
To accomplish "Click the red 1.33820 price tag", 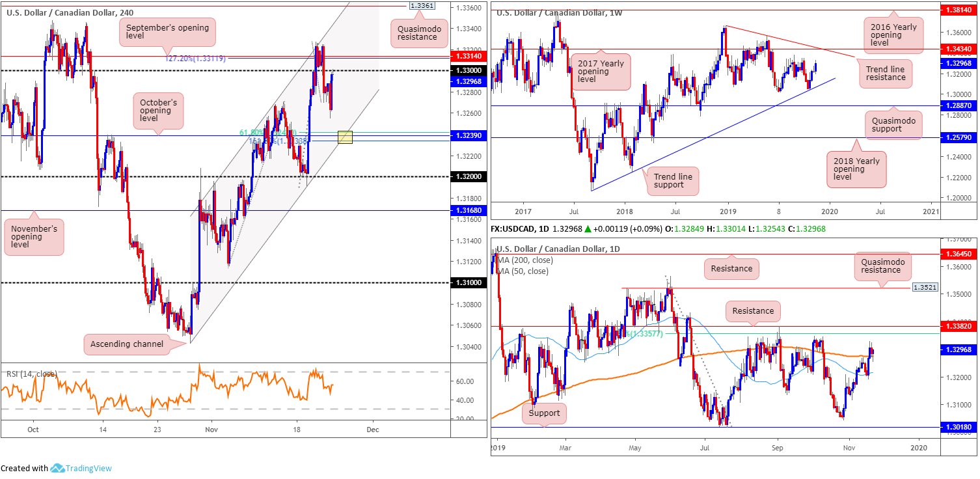I will pyautogui.click(x=957, y=326).
